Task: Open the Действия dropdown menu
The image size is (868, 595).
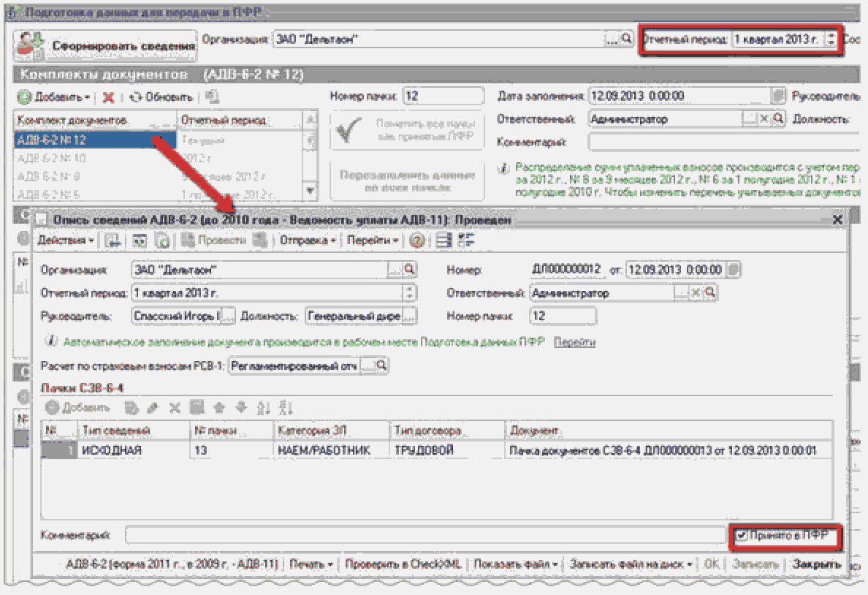Action: tap(66, 240)
